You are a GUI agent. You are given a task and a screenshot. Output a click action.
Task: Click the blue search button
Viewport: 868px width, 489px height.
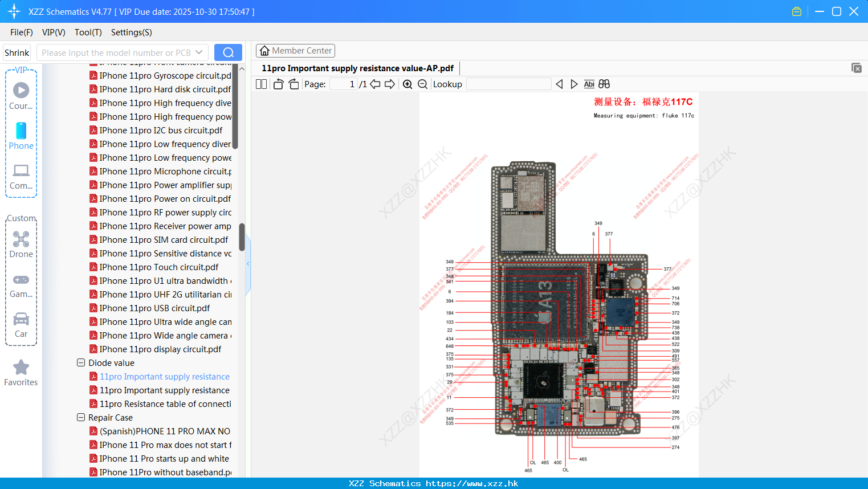228,52
